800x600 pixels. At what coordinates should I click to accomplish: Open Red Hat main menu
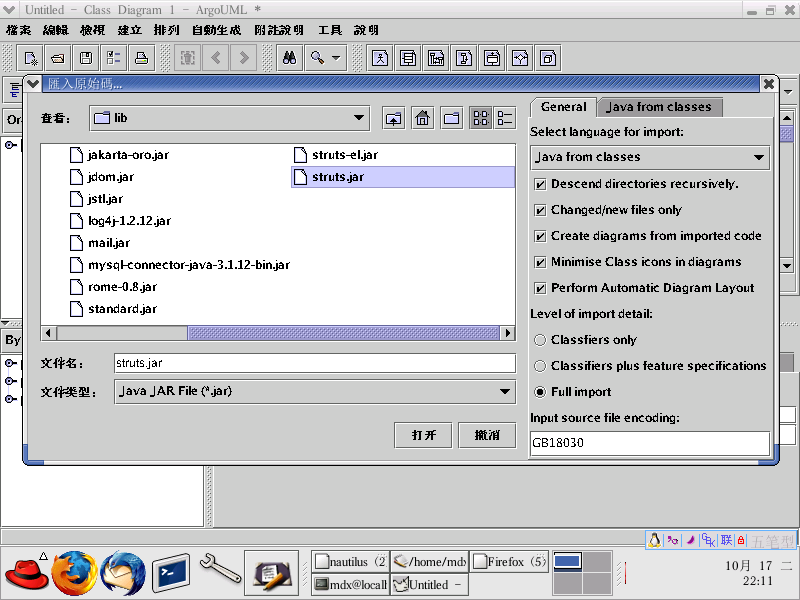[x=27, y=573]
